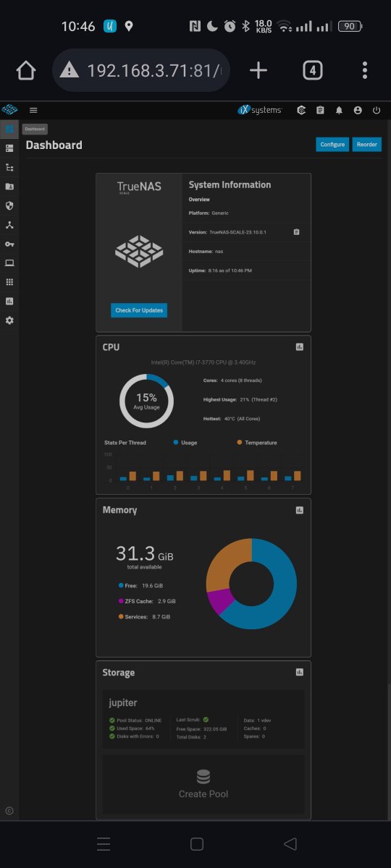391x868 pixels.
Task: Click the Intel Core i7-3770 CPU label
Action: (x=203, y=362)
